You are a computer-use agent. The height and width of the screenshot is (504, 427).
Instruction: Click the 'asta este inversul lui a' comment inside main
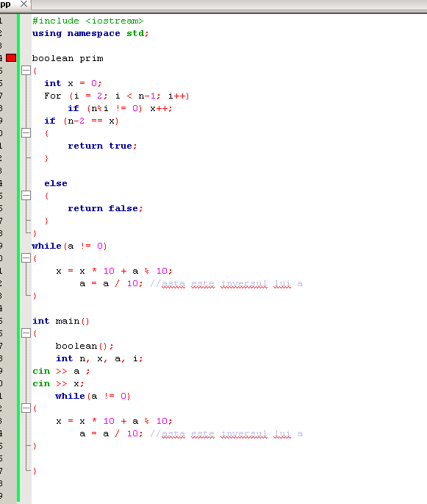point(226,434)
